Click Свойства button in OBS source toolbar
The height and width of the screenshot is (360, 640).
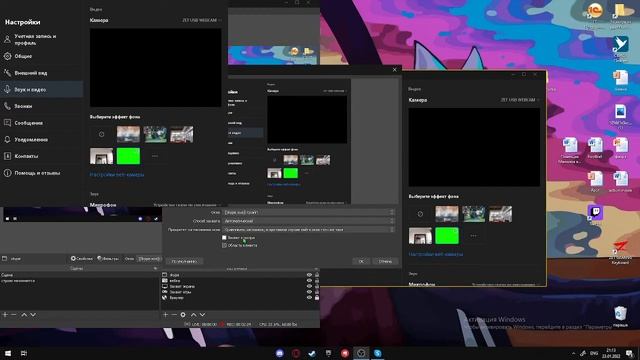tap(82, 258)
